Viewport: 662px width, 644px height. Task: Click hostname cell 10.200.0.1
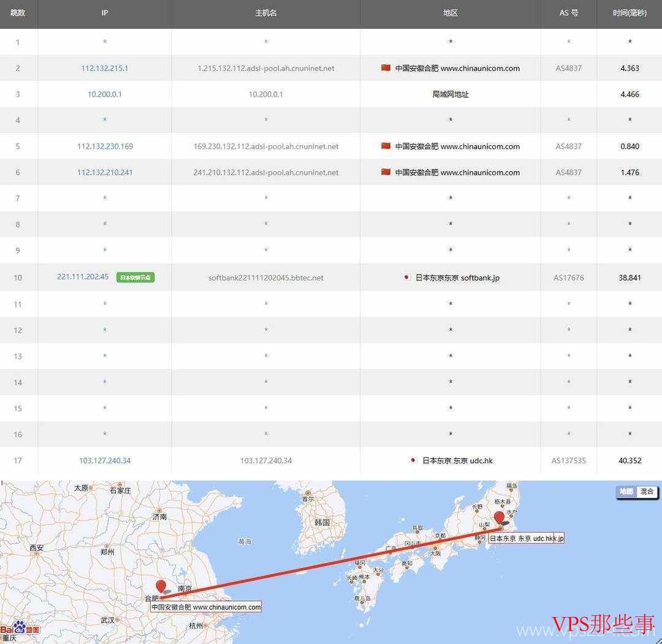click(x=266, y=94)
